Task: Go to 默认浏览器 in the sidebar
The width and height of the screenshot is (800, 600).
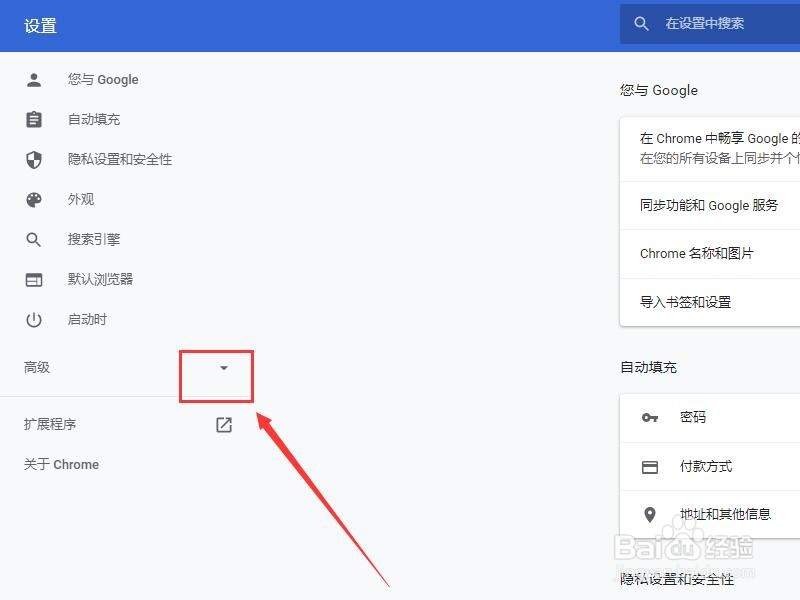Action: click(101, 279)
